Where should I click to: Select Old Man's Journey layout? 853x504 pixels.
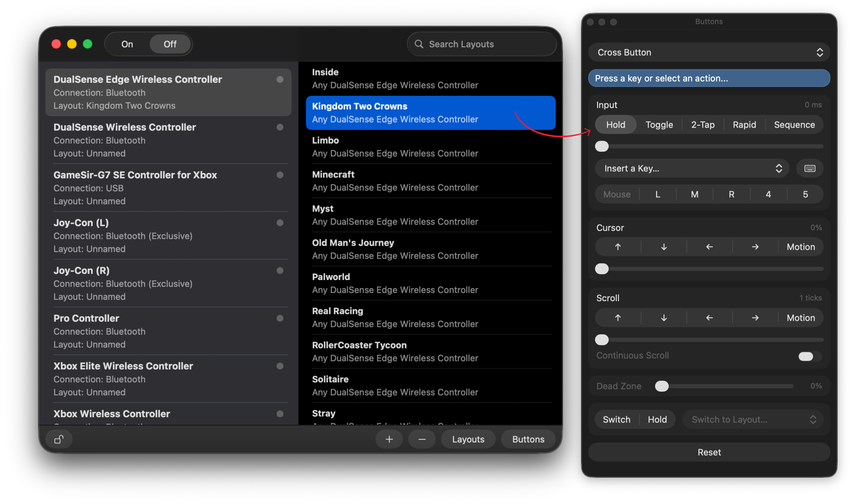pos(431,249)
